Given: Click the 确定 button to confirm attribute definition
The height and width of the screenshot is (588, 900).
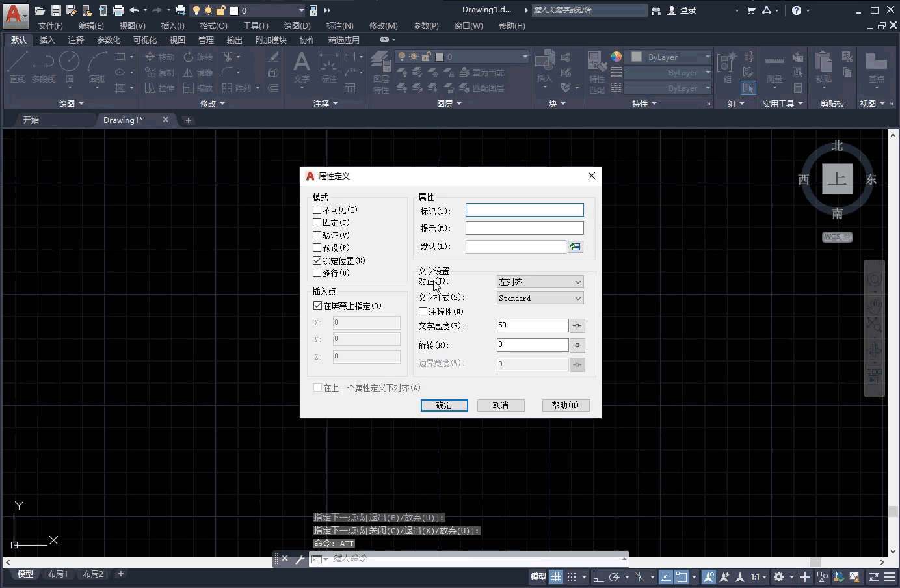Looking at the screenshot, I should pos(444,405).
